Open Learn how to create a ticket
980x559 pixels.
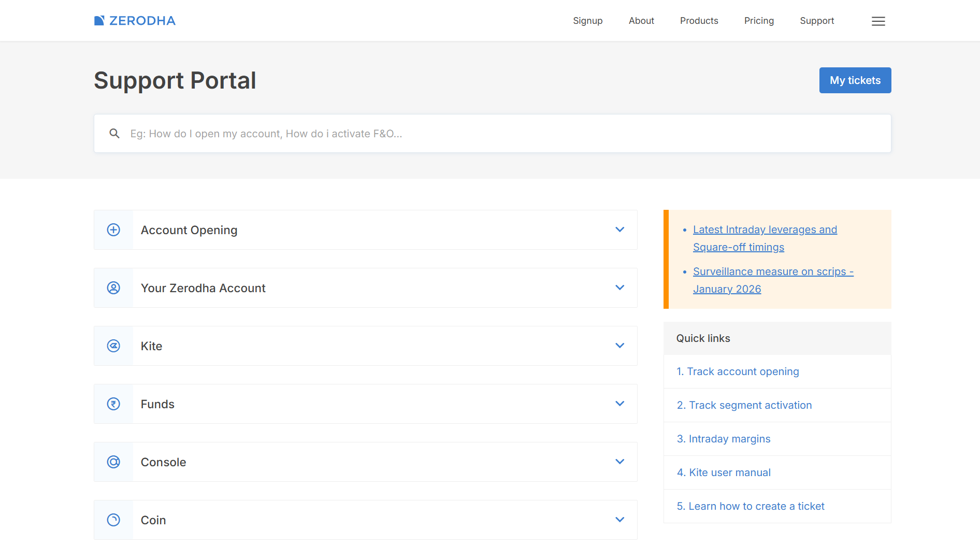click(x=751, y=506)
